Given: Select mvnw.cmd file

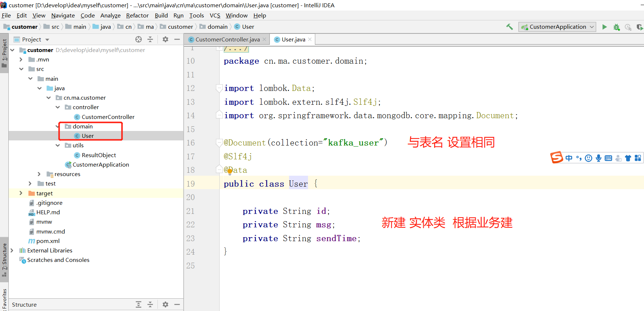Looking at the screenshot, I should [47, 231].
